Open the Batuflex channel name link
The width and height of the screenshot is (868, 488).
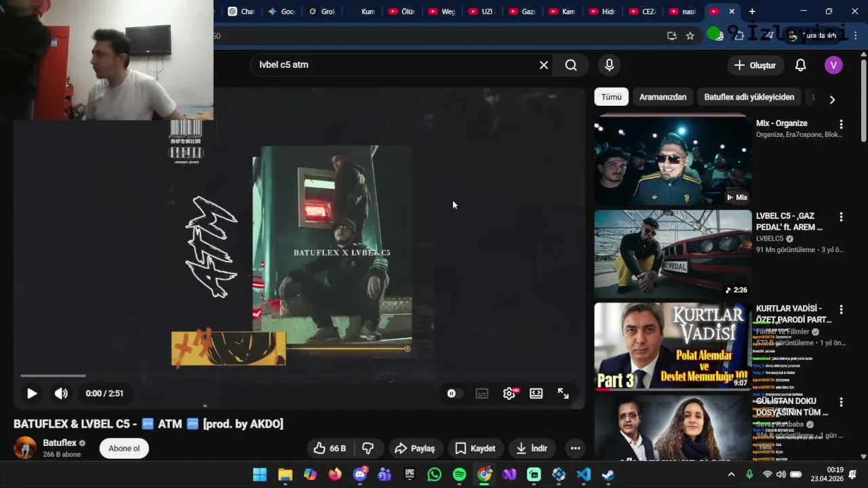pyautogui.click(x=60, y=443)
